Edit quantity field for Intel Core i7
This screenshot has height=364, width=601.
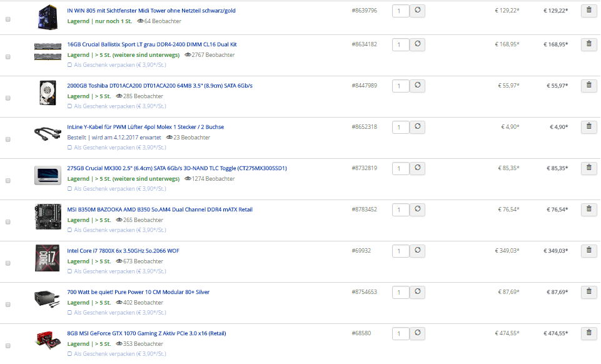click(401, 251)
